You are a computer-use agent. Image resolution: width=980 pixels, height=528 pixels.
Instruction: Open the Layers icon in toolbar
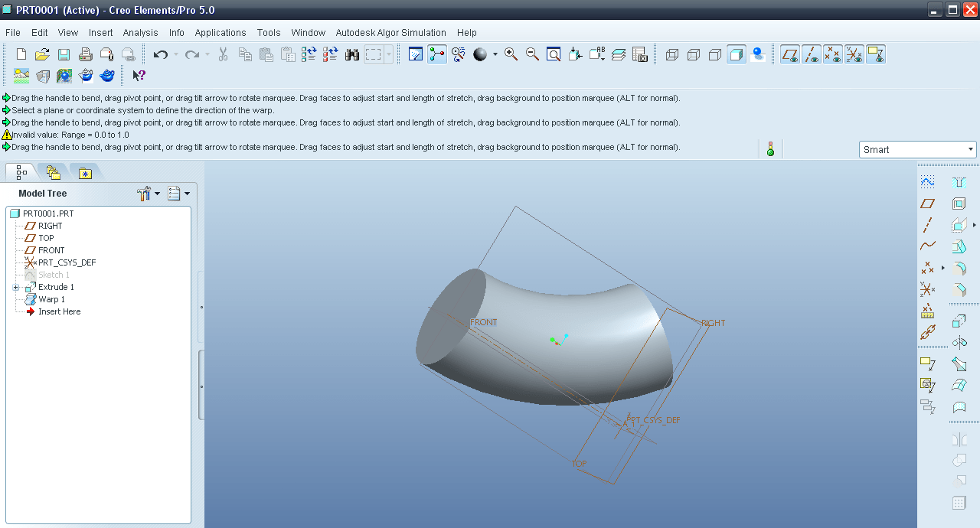point(619,54)
